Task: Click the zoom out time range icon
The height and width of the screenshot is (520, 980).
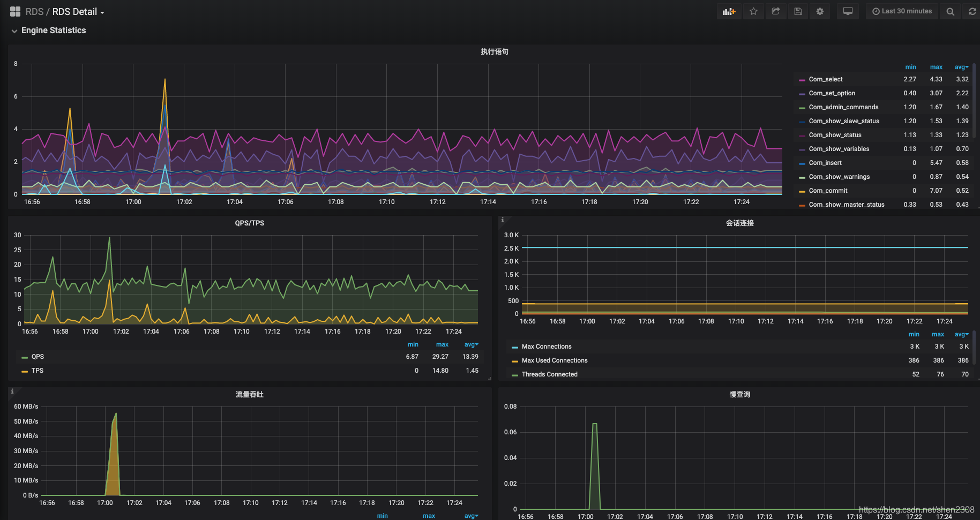Action: 950,11
